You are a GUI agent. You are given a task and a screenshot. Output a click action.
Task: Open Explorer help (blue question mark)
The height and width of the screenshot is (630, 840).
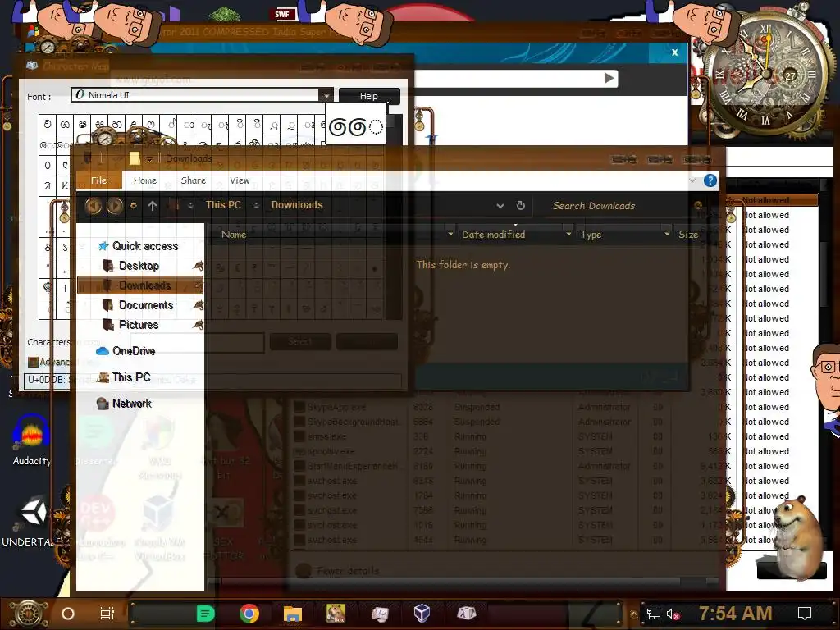click(710, 181)
